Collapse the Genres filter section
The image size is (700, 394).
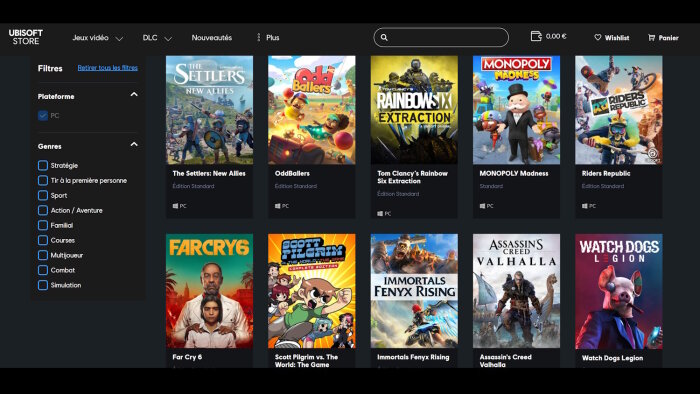coord(134,144)
